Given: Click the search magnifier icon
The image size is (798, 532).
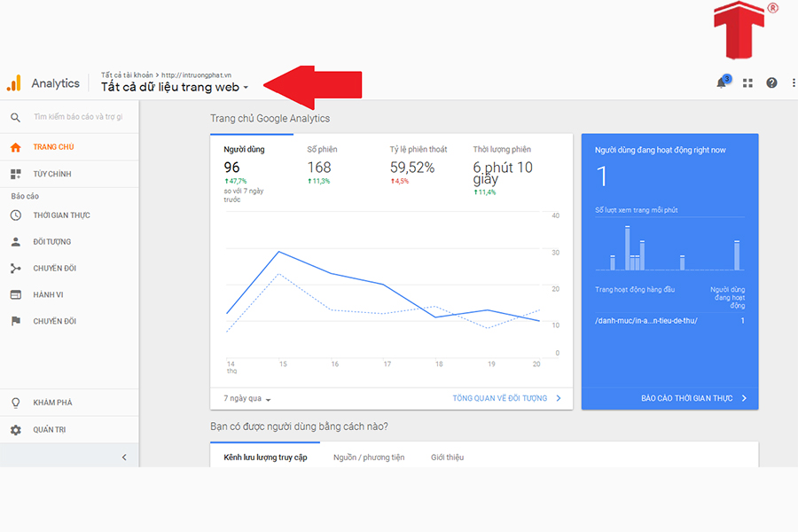Looking at the screenshot, I should click(x=16, y=117).
